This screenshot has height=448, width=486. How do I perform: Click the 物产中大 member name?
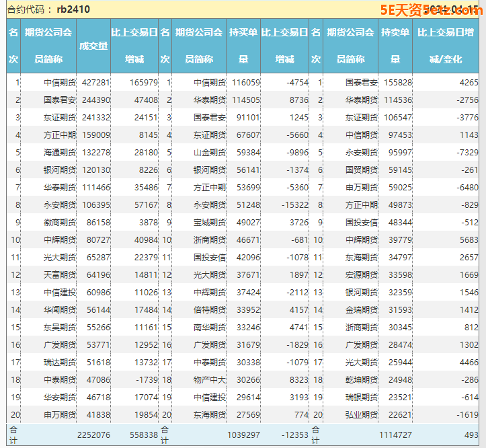click(209, 379)
